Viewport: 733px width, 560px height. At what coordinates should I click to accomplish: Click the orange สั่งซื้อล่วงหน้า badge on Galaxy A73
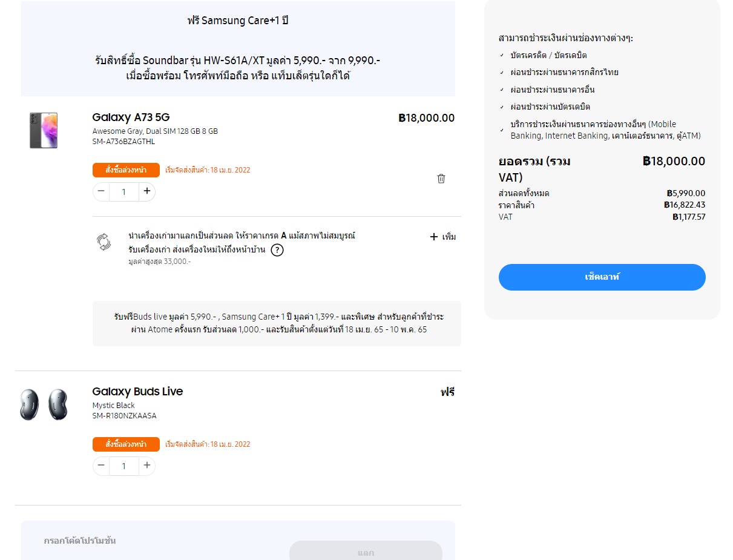[x=126, y=170]
